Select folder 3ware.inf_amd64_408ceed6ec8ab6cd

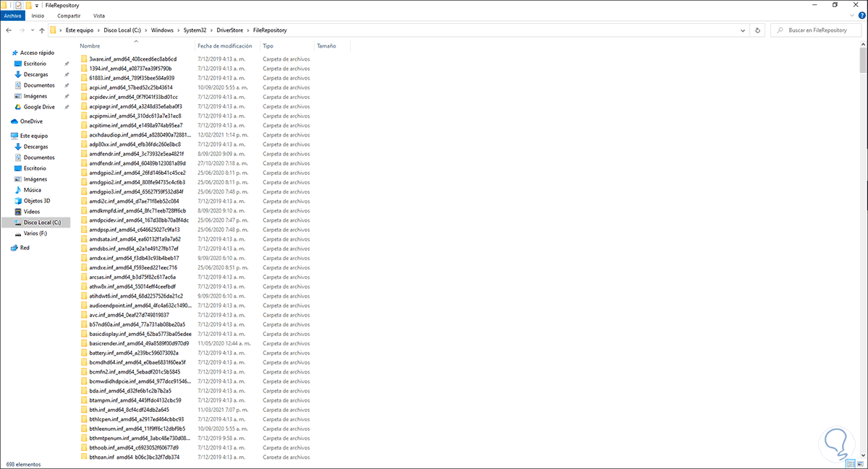click(x=133, y=59)
